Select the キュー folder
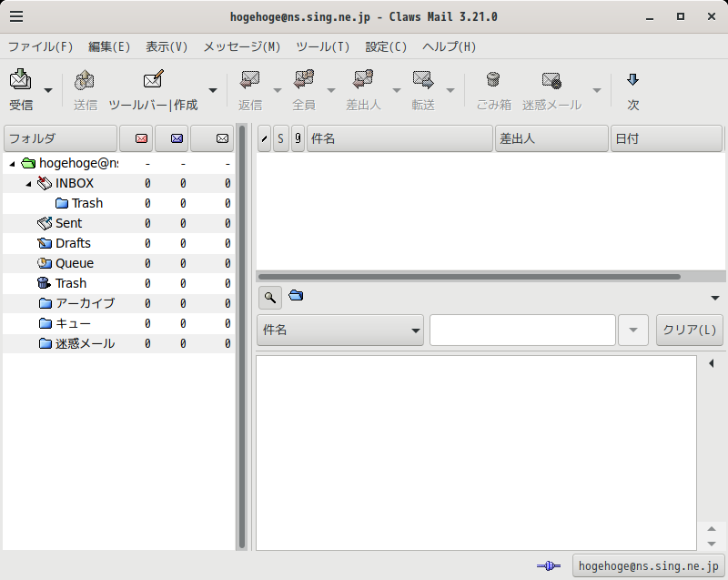 pos(73,323)
